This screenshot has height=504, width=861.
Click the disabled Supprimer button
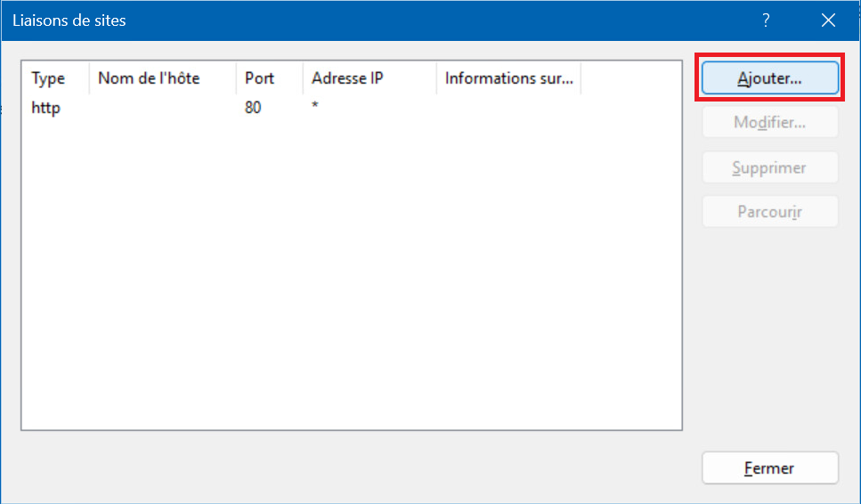[769, 167]
